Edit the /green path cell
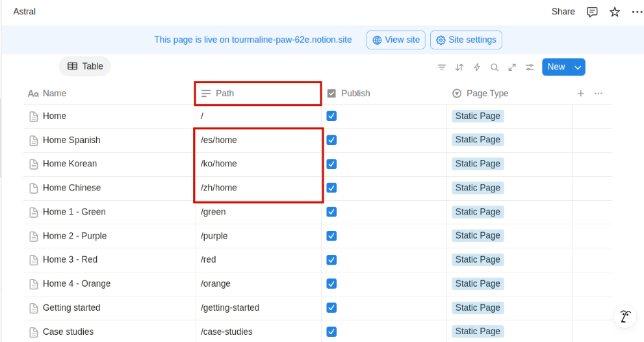Image resolution: width=644 pixels, height=342 pixels. 259,212
